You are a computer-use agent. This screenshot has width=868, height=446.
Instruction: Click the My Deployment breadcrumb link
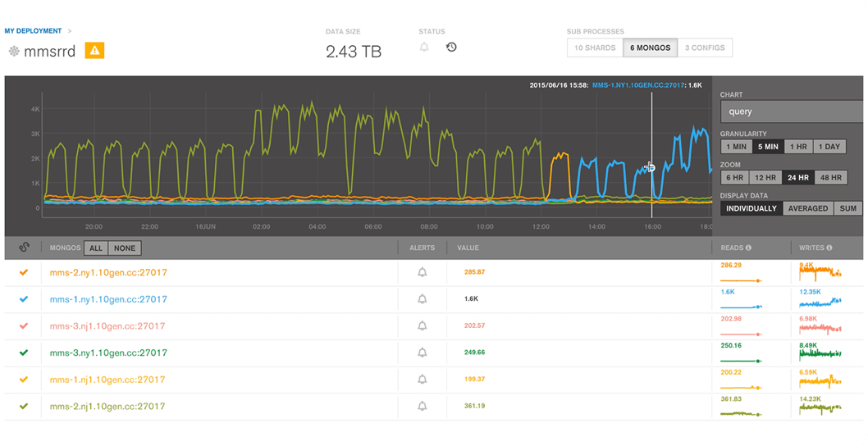click(33, 31)
